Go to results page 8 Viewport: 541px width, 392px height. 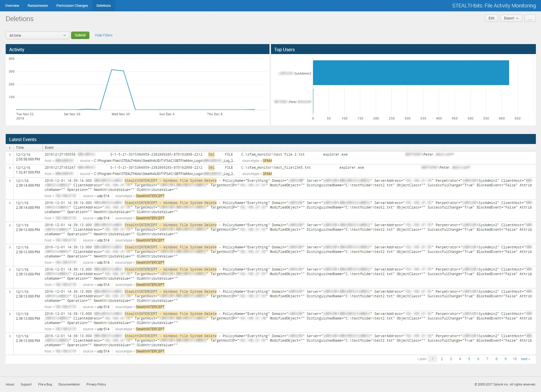(496, 359)
